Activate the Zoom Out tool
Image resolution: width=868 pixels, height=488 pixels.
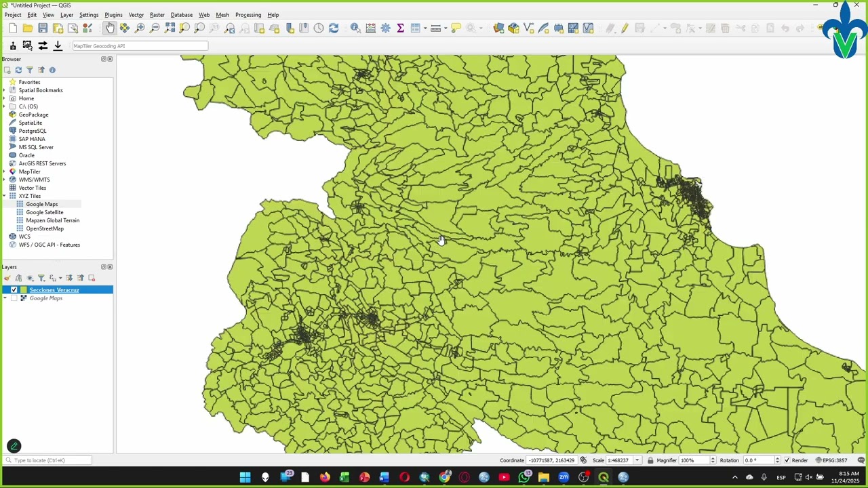pos(155,28)
